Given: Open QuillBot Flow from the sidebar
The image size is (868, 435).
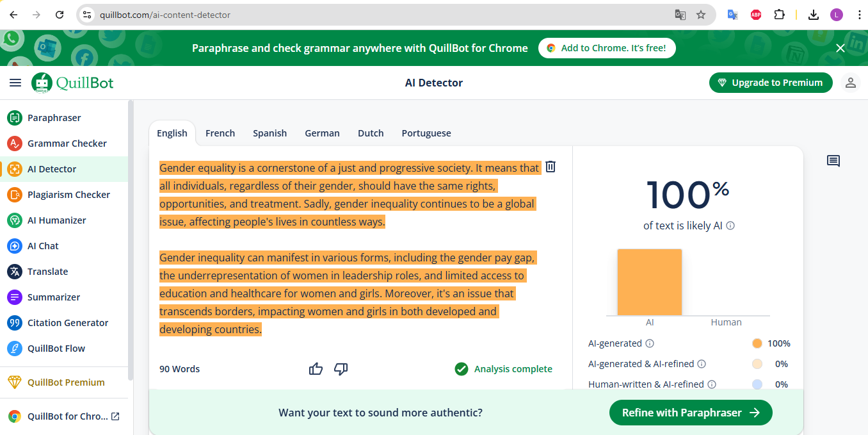Looking at the screenshot, I should pyautogui.click(x=64, y=349).
